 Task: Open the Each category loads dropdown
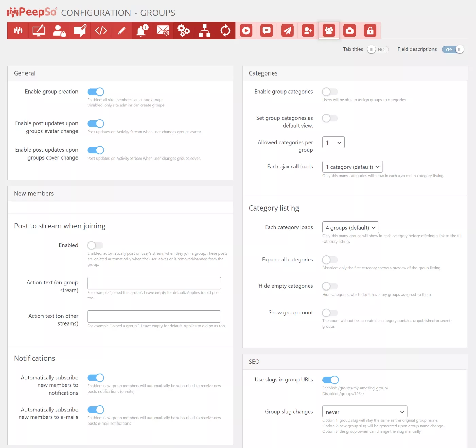[351, 227]
